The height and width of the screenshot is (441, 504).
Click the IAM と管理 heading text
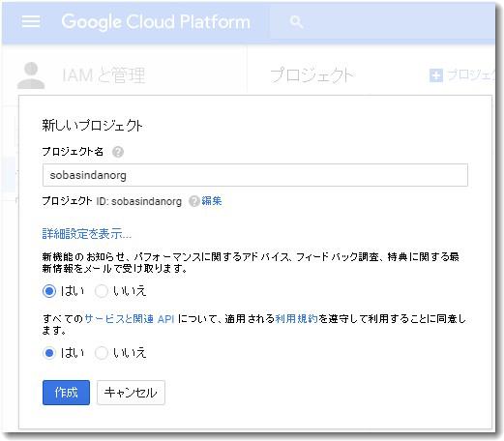(x=104, y=75)
